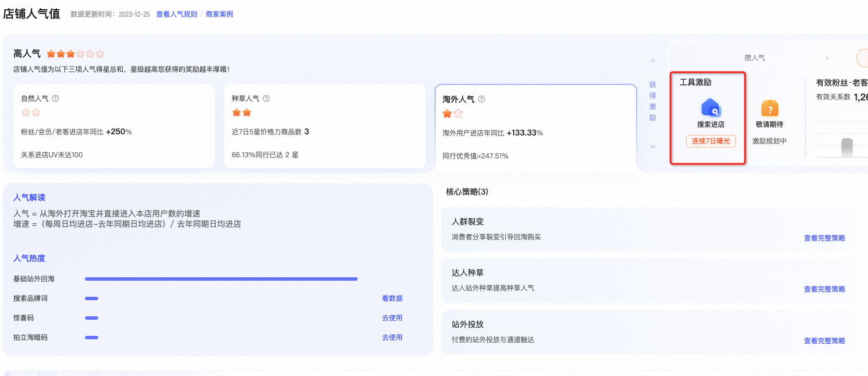Click the 有效粉丝·老客 heading
The width and height of the screenshot is (868, 376).
pyautogui.click(x=842, y=83)
